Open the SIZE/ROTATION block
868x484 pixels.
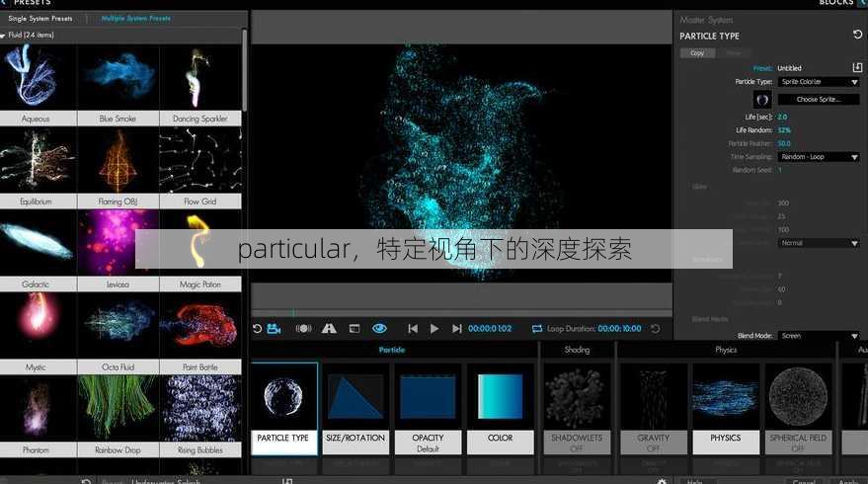355,409
